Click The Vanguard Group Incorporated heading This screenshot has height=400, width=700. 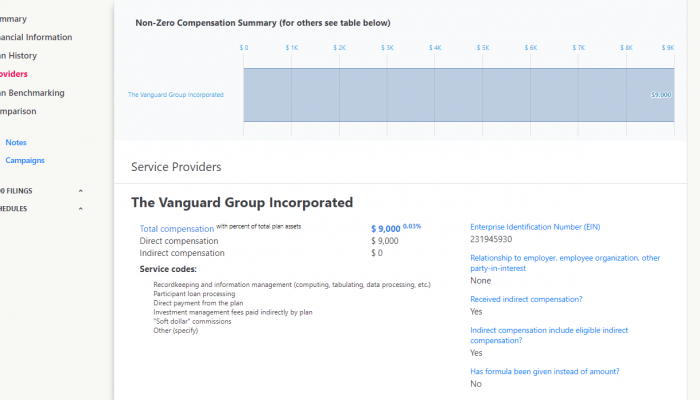click(241, 202)
